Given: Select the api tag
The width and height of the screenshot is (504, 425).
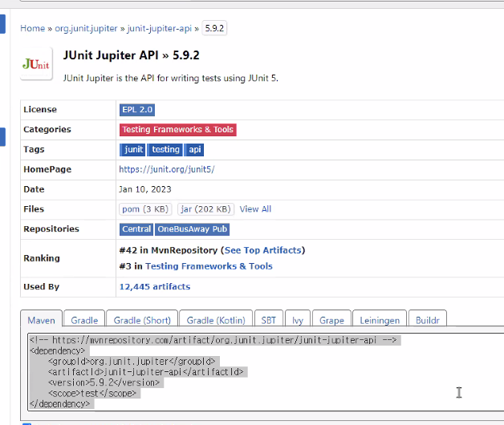Looking at the screenshot, I should click(x=194, y=150).
